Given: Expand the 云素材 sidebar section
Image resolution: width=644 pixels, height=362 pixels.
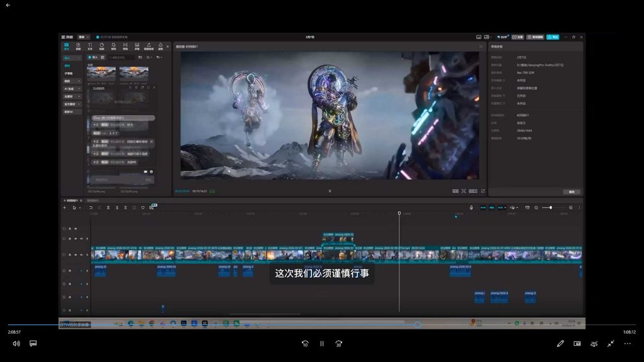Looking at the screenshot, I should 72,96.
